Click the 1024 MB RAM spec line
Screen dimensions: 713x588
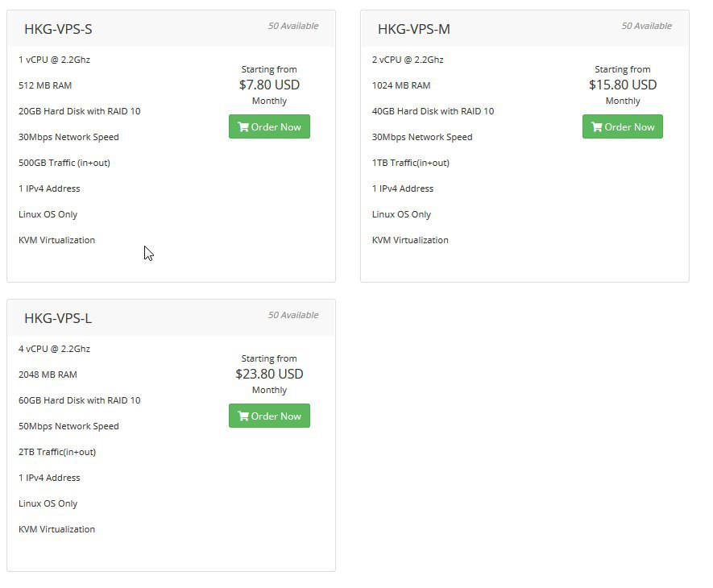(401, 85)
